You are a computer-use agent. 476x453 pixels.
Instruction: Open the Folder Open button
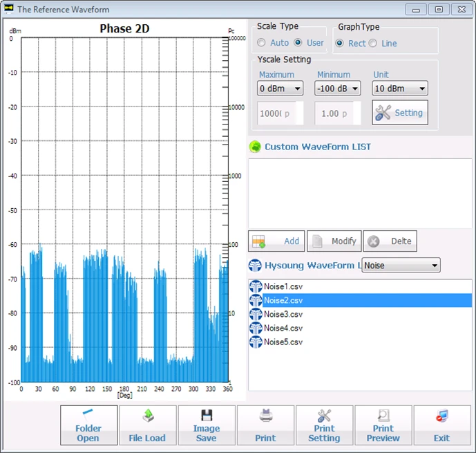[88, 425]
